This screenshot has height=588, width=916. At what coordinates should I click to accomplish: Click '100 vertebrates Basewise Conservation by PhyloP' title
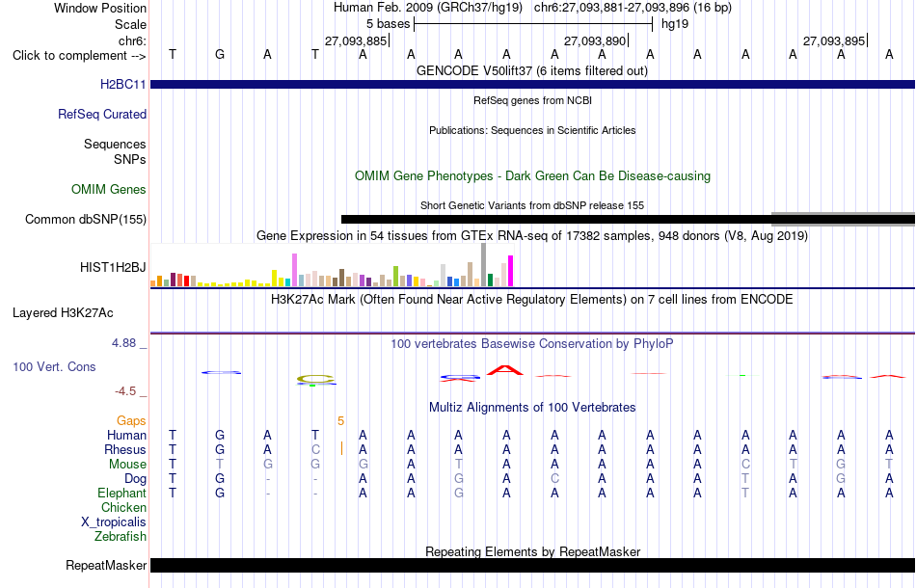[531, 344]
